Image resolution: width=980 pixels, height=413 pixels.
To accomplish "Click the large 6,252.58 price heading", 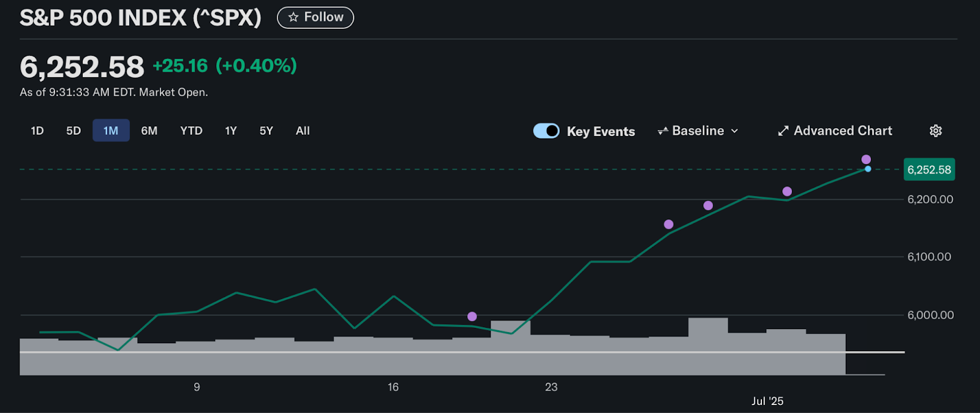I will coord(82,67).
